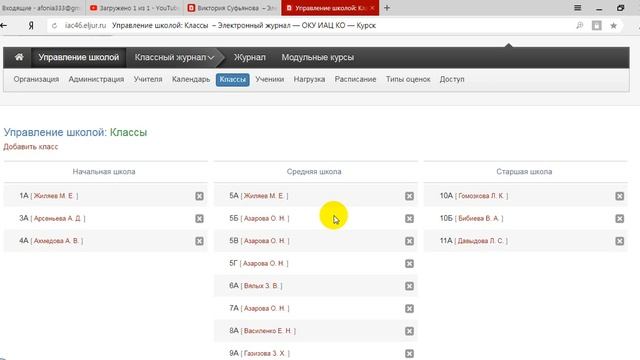Switch to the 'Учителя' subsection
Image resolution: width=640 pixels, height=360 pixels.
(x=148, y=79)
